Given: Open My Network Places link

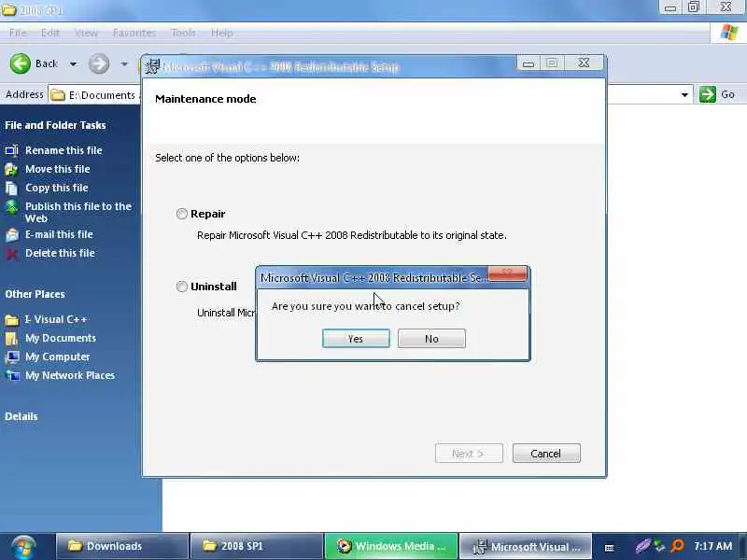Looking at the screenshot, I should pyautogui.click(x=70, y=375).
